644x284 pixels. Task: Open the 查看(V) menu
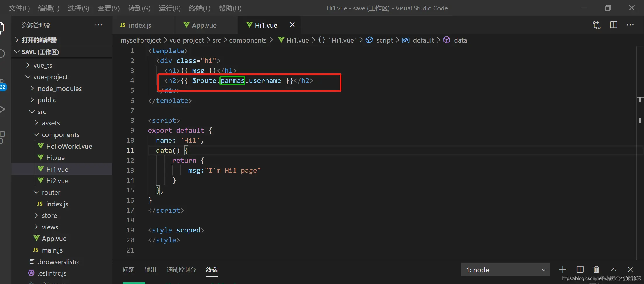[108, 8]
